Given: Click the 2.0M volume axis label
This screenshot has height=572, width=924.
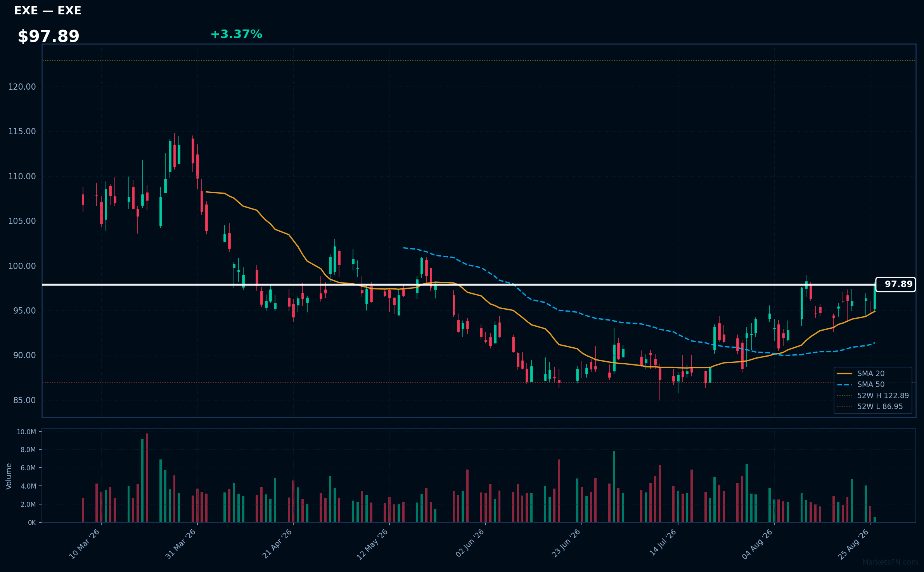Looking at the screenshot, I should 28,504.
